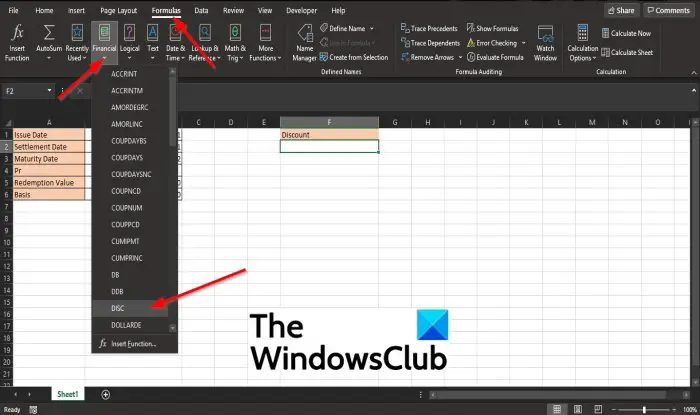Select the Redemption Value cell

tap(49, 183)
